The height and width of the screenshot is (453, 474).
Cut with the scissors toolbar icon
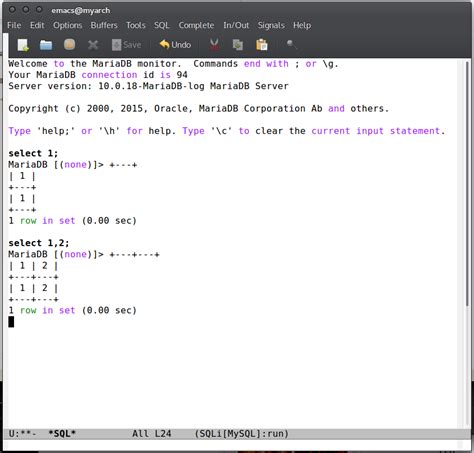214,45
